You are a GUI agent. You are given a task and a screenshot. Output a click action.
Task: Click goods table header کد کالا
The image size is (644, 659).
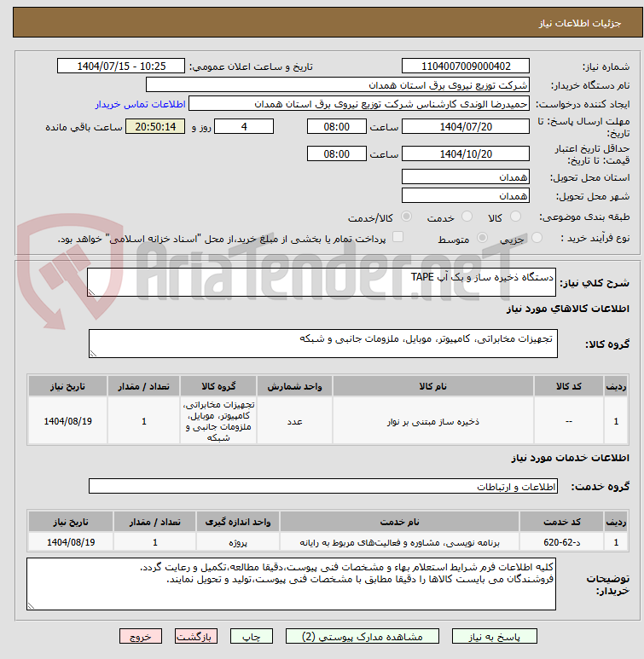(x=569, y=386)
